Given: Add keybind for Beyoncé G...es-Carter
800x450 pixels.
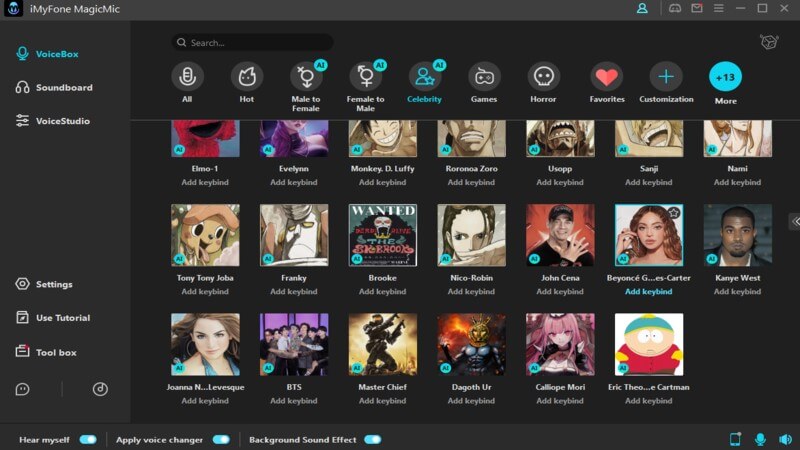Looking at the screenshot, I should (x=648, y=291).
